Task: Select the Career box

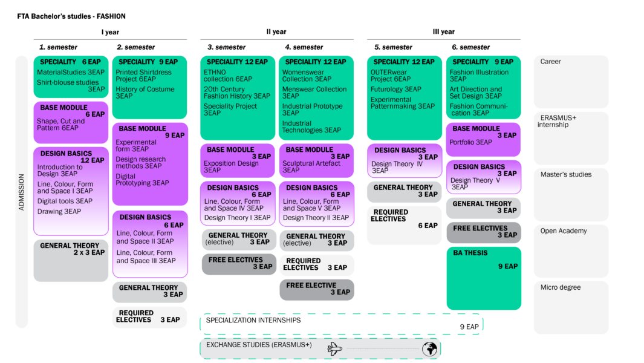Action: (571, 82)
